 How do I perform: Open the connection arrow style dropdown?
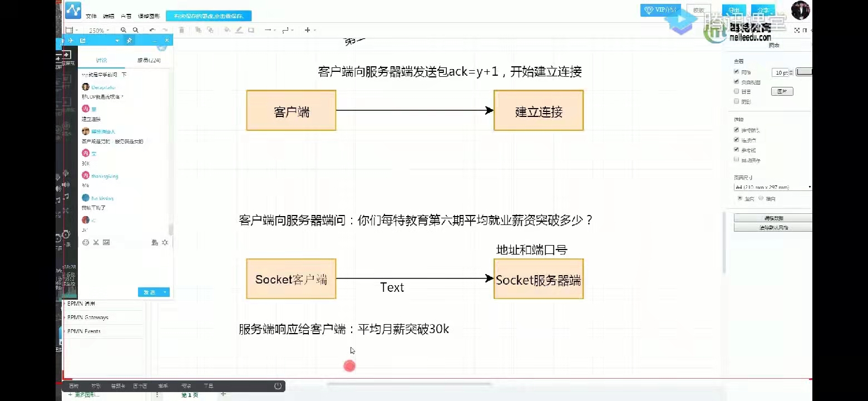coord(270,30)
